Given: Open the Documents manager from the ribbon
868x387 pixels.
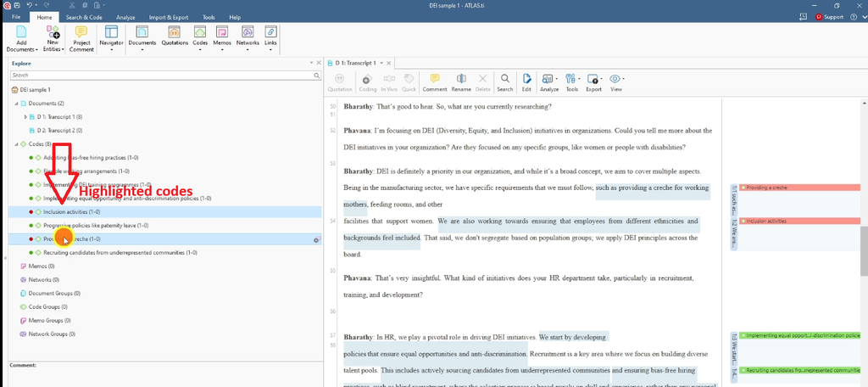Looking at the screenshot, I should (142, 31).
